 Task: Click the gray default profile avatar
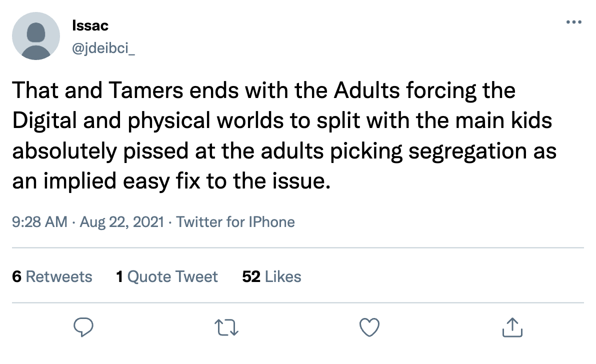click(x=35, y=36)
